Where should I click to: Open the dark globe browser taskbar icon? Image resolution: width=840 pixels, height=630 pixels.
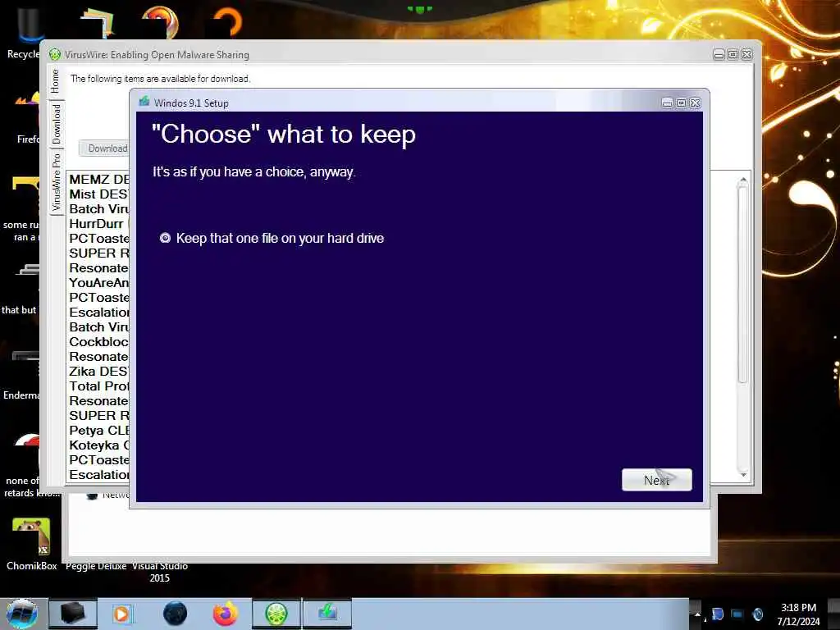176,614
